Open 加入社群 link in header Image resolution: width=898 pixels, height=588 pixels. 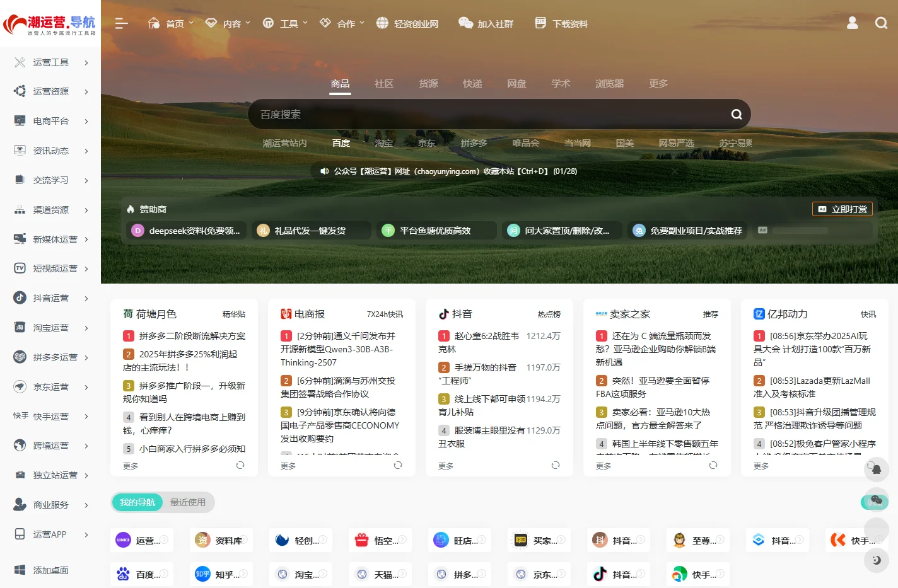pos(486,23)
